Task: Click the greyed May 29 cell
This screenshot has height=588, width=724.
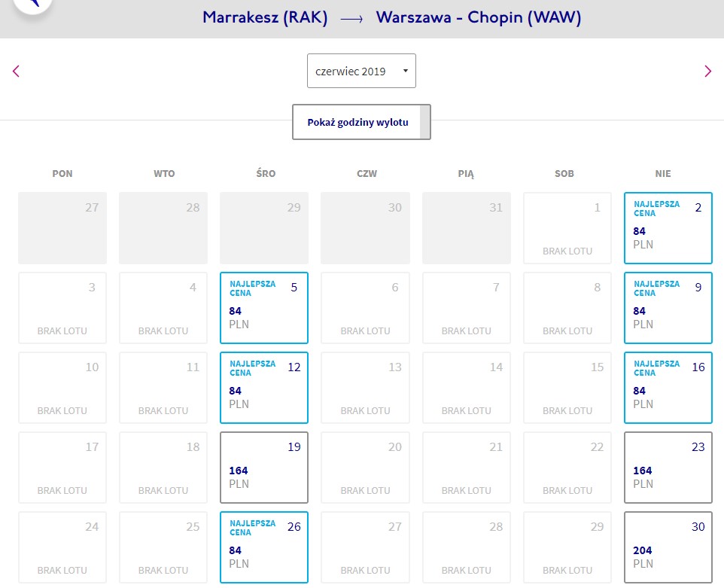Action: point(264,228)
